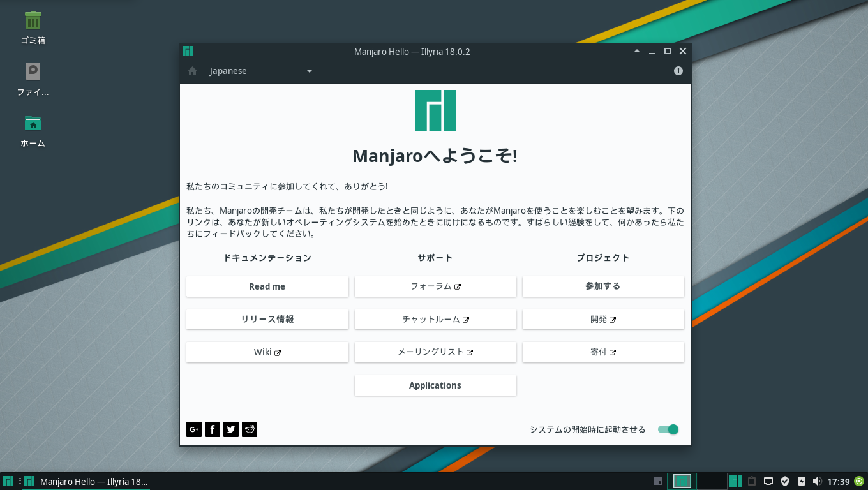Open the clipboard manager tray icon

pos(752,481)
